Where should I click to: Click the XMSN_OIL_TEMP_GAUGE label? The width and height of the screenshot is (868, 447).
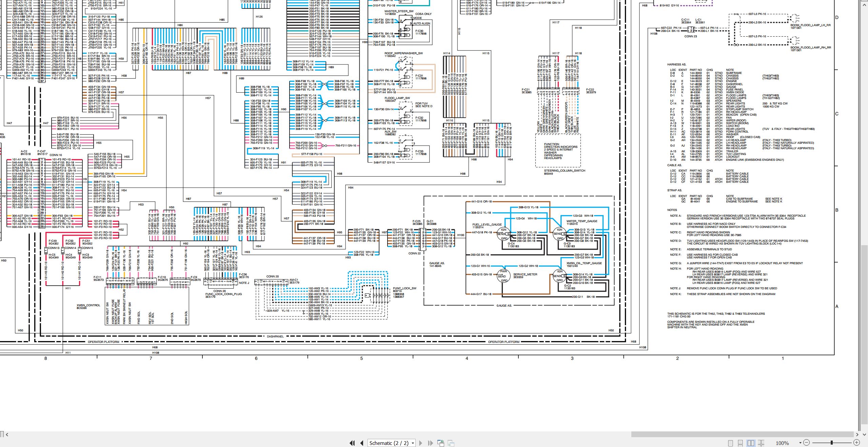(x=584, y=263)
